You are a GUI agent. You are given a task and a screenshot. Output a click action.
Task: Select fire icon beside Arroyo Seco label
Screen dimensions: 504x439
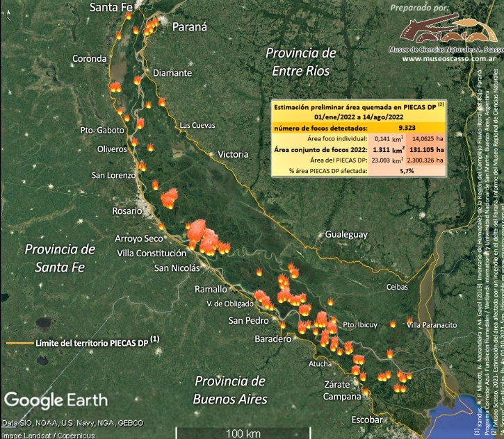tap(161, 226)
